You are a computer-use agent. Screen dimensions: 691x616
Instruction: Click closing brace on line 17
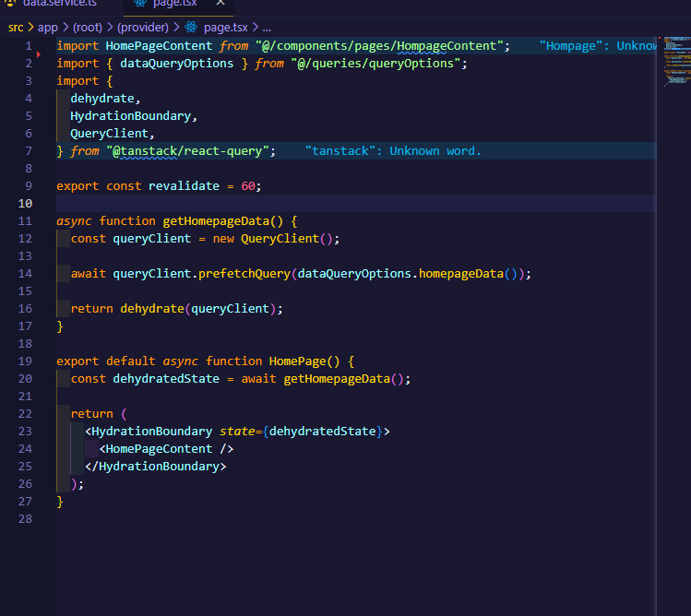tap(60, 326)
